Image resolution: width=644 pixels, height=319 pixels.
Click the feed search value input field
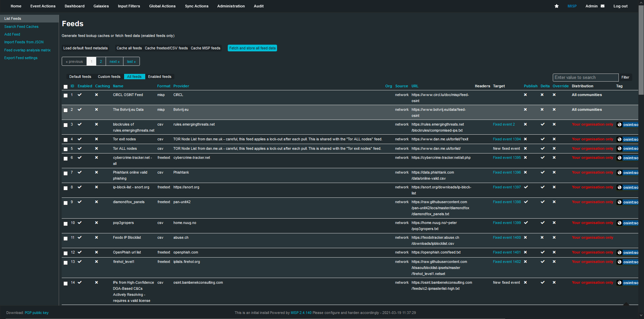click(585, 78)
